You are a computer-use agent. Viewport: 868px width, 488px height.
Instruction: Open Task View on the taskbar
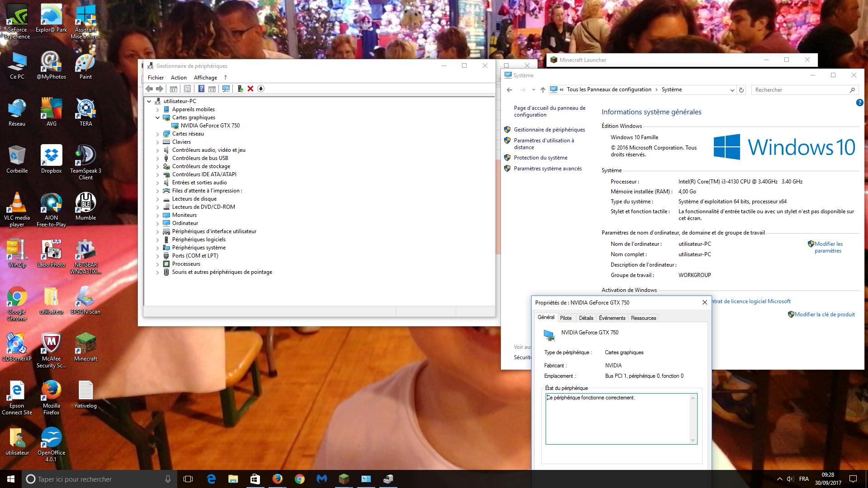click(x=188, y=479)
